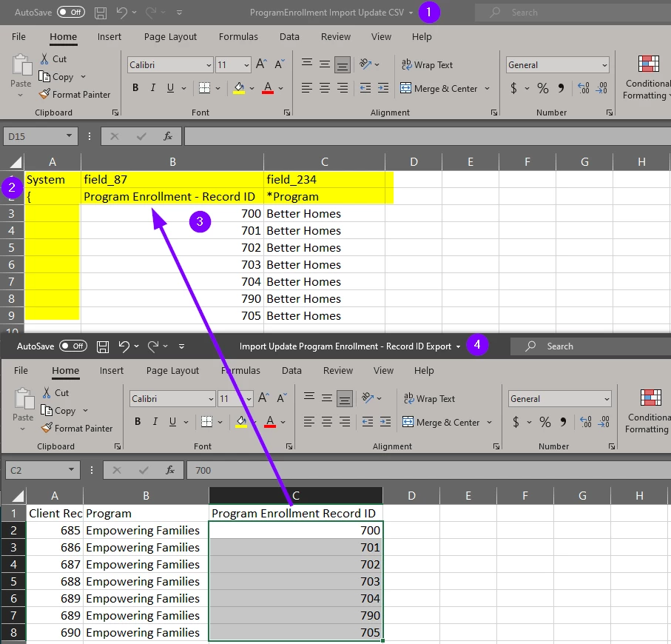671x644 pixels.
Task: Apply yellow Fill Color in bottom window
Action: (241, 422)
